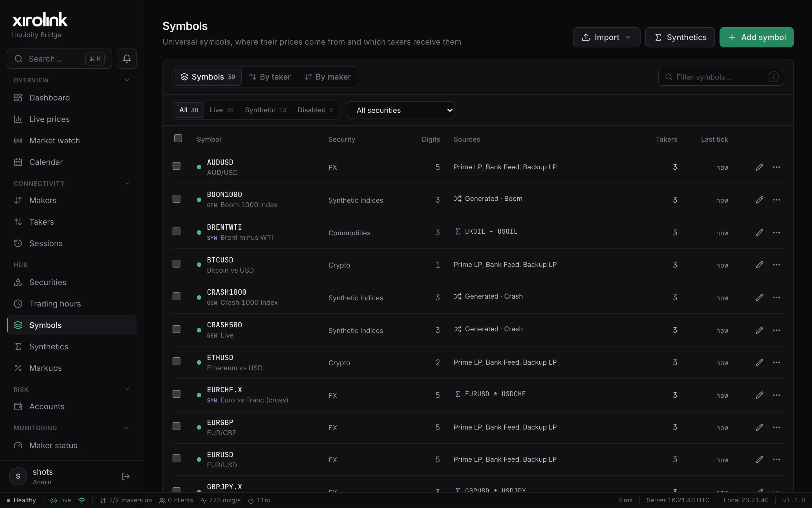This screenshot has width=812, height=508.
Task: Click the edit pencil for EURUSD
Action: click(x=760, y=460)
